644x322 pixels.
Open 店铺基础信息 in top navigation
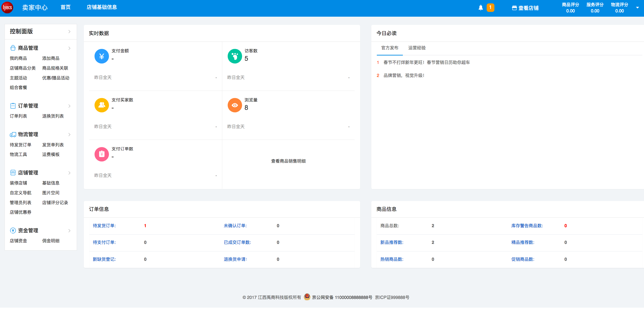[x=102, y=7]
